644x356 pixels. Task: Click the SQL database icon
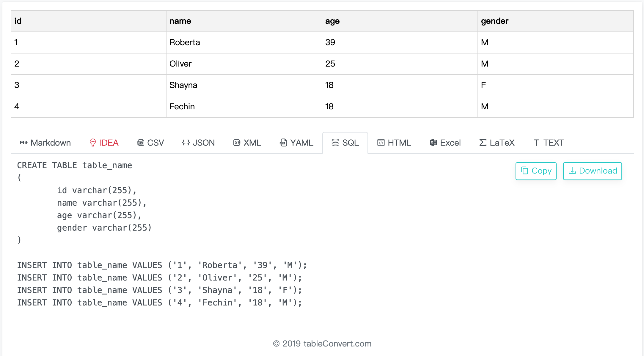(335, 143)
